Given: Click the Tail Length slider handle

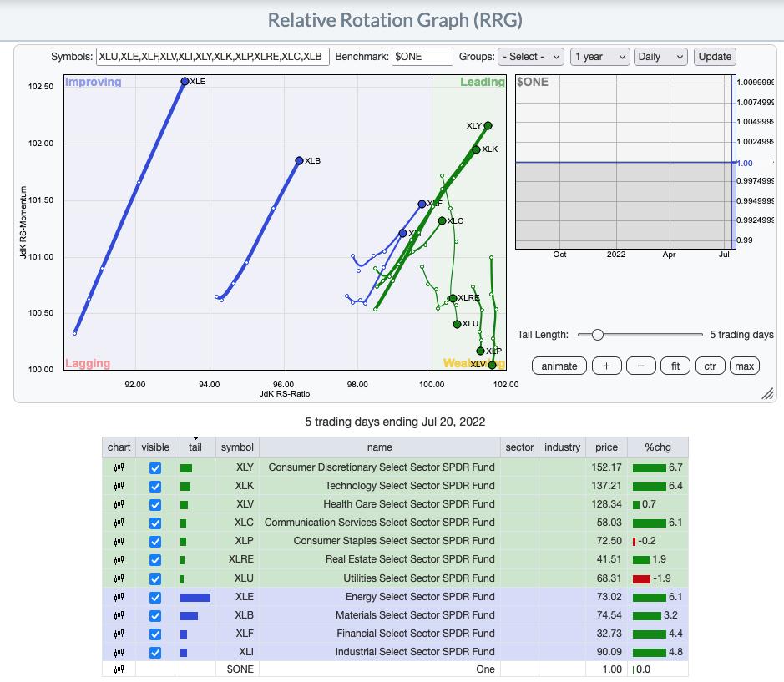Looking at the screenshot, I should pos(597,335).
